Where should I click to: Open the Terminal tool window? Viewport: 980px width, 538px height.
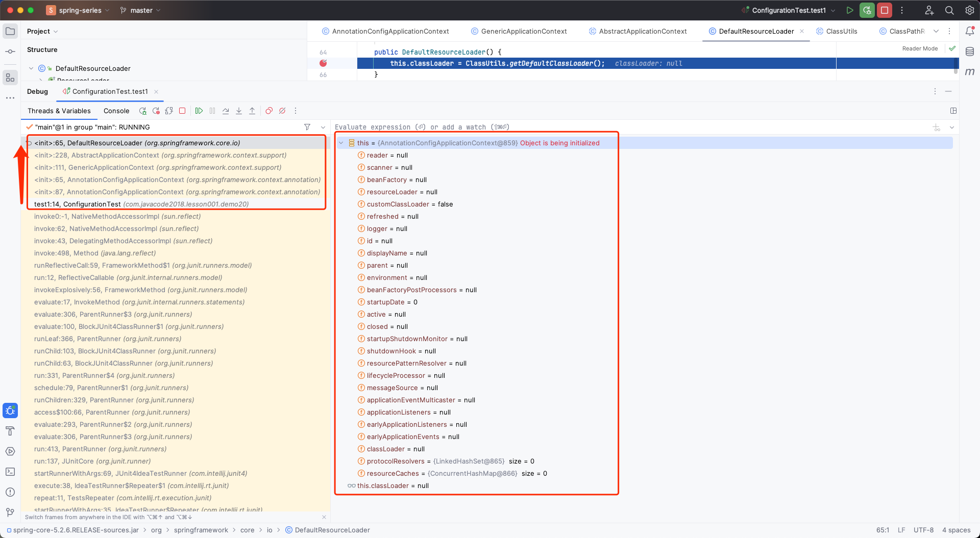[10, 472]
